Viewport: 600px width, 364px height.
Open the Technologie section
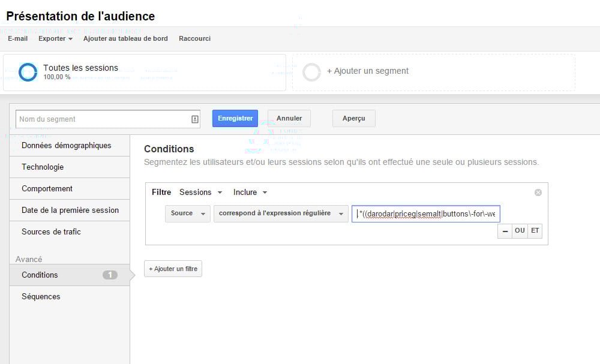tap(70, 167)
